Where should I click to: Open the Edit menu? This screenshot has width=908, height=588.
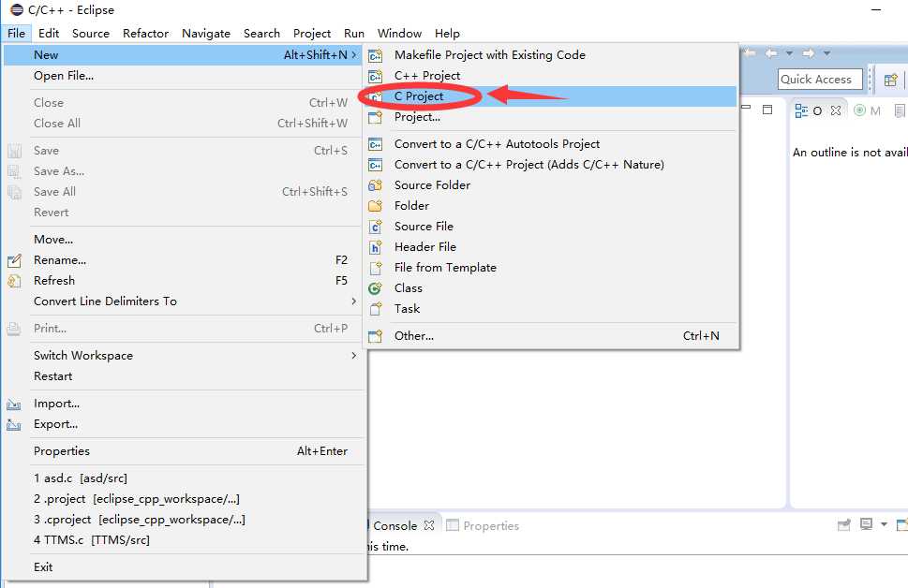click(x=49, y=34)
